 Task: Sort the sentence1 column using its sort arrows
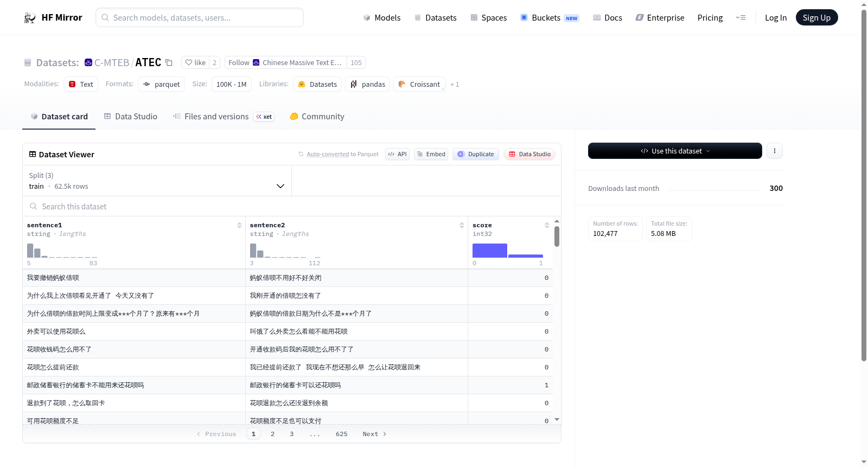[x=239, y=225]
